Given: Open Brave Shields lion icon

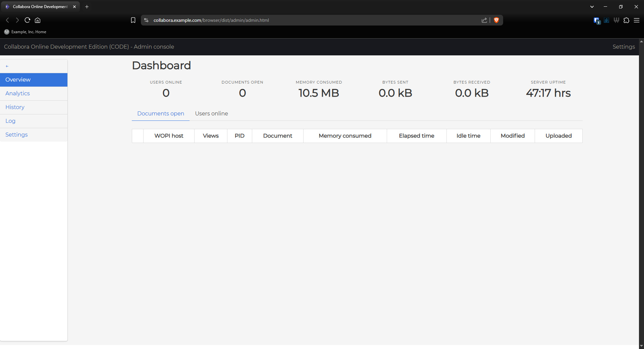Looking at the screenshot, I should (496, 20).
